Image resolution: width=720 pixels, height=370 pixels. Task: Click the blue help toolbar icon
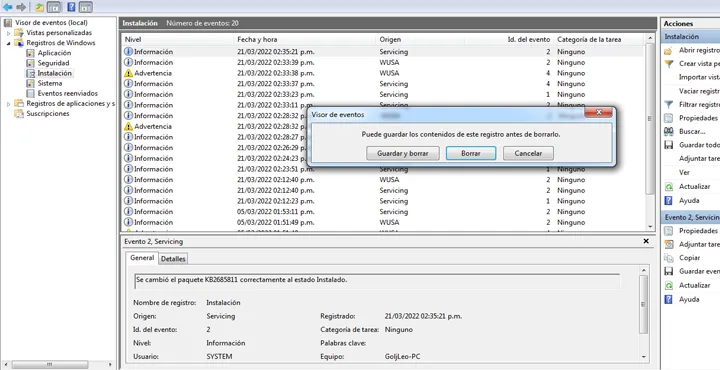click(x=72, y=7)
